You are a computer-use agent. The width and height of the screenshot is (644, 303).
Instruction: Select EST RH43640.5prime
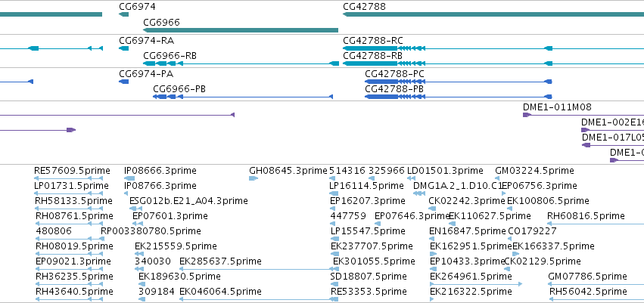(74, 292)
